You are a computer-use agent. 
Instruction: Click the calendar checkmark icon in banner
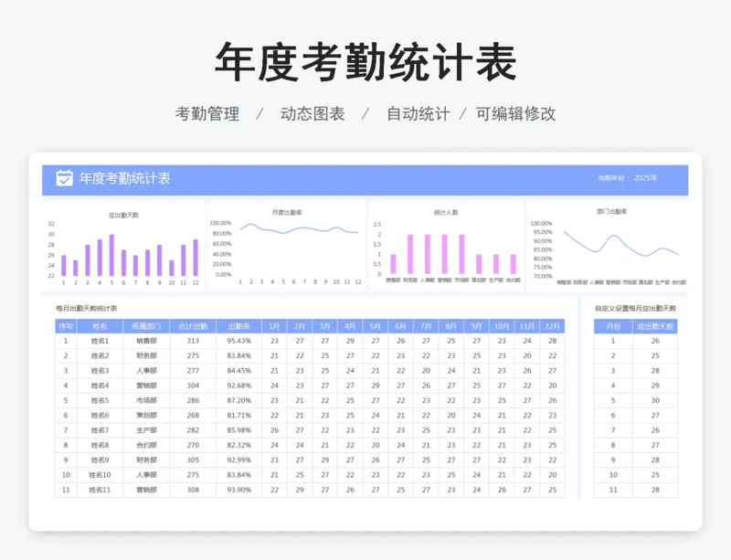pyautogui.click(x=64, y=178)
